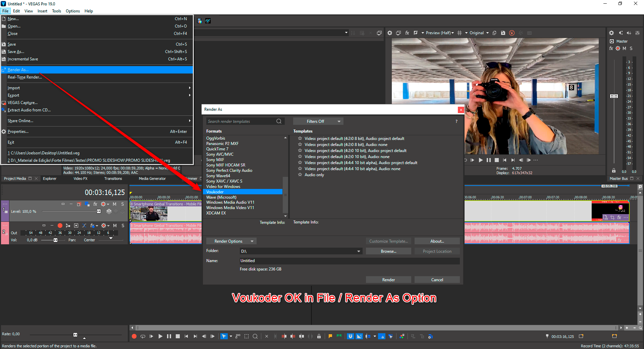Open Auto Ripple mode dropdown arrow

click(x=375, y=336)
